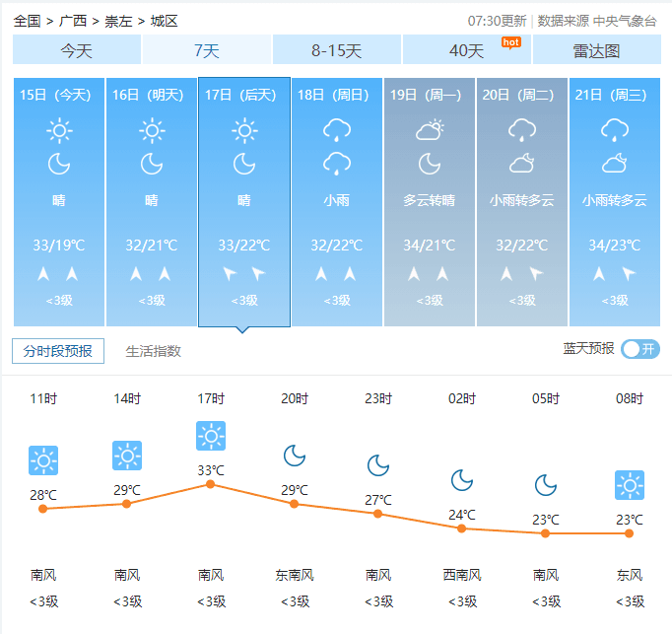This screenshot has height=634, width=672.
Task: Open the 8-15天 forecast tab
Action: click(337, 49)
